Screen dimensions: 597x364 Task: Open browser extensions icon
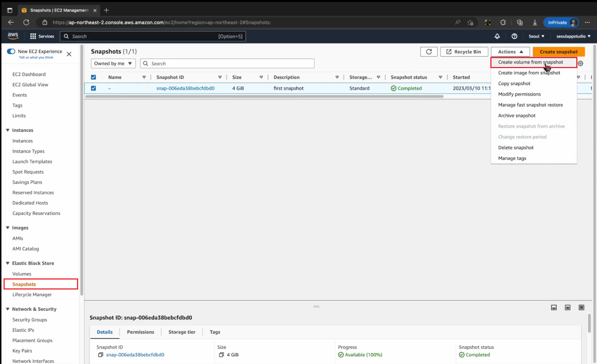click(503, 22)
